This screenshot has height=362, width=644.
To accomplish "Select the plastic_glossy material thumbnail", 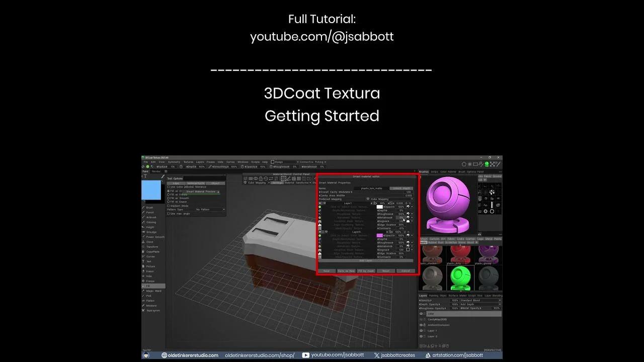I will pos(488,254).
